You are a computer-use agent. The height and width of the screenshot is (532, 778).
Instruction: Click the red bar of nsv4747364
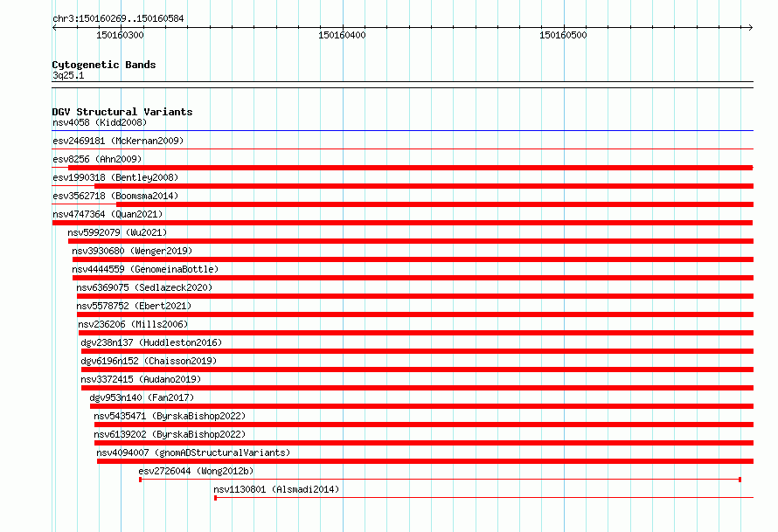(402, 223)
